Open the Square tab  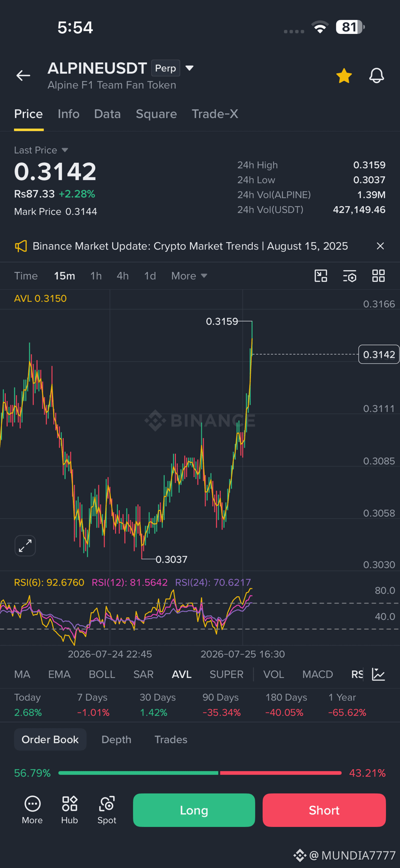[156, 114]
